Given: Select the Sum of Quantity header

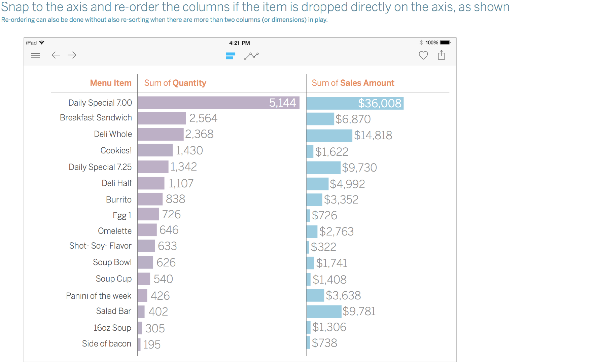Looking at the screenshot, I should 175,83.
